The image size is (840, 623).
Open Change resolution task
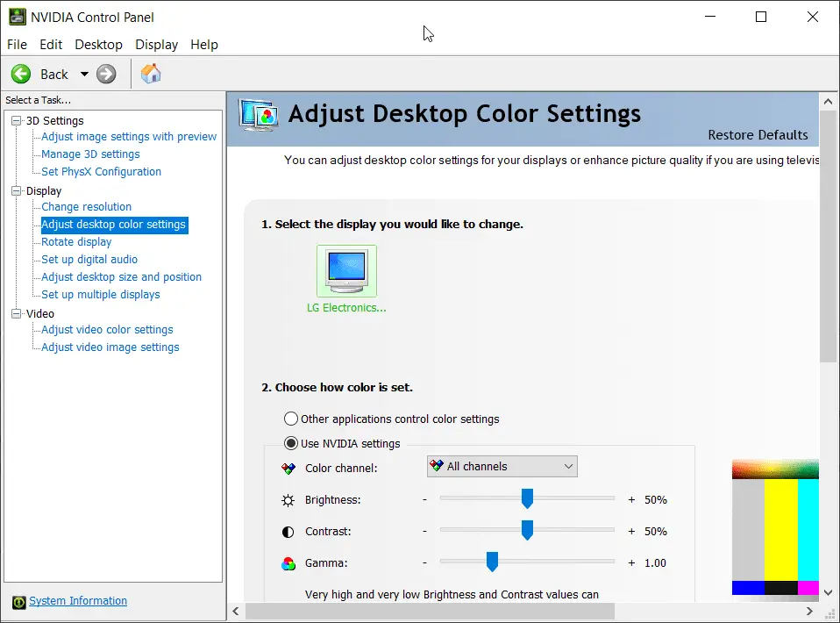tap(86, 207)
